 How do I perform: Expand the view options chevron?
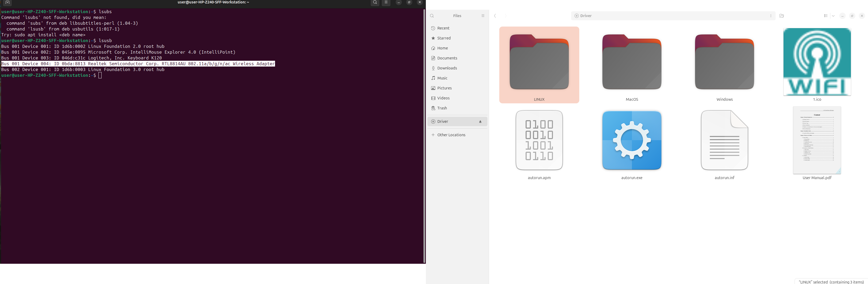tap(833, 16)
